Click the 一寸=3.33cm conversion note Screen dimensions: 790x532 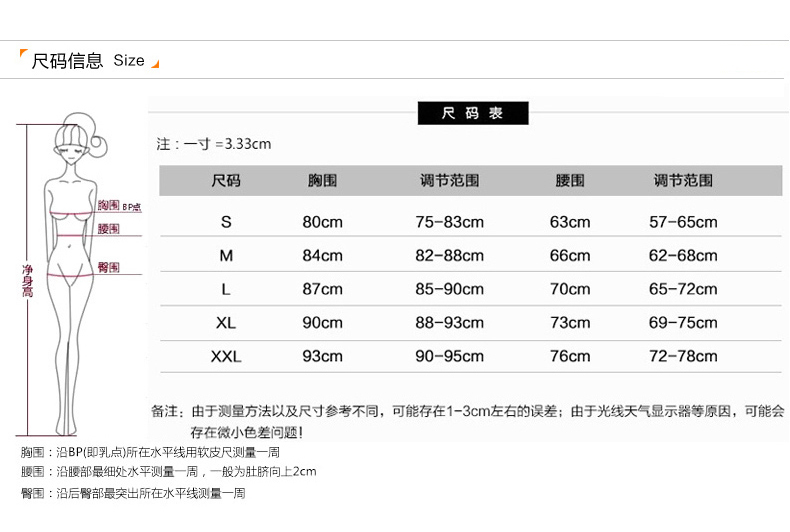tap(214, 144)
